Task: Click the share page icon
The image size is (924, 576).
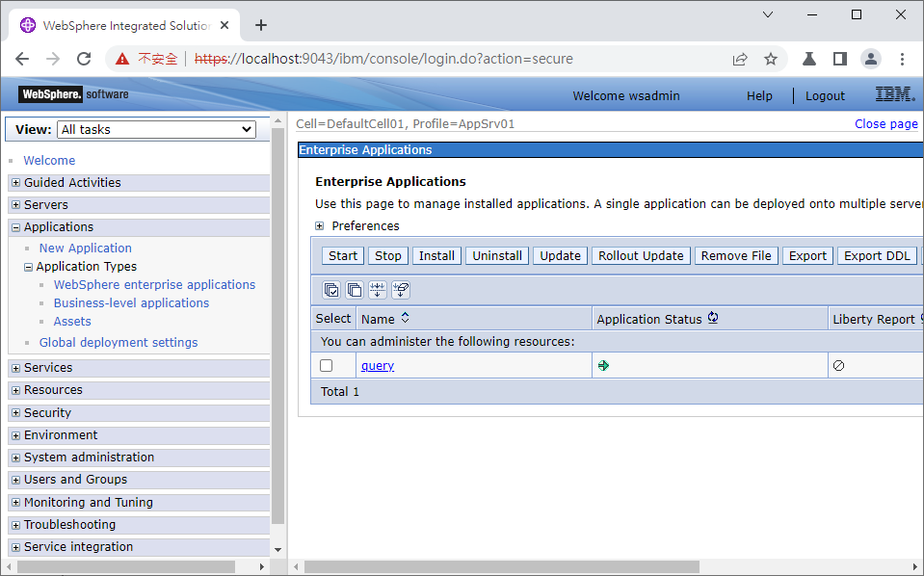Action: [x=740, y=59]
